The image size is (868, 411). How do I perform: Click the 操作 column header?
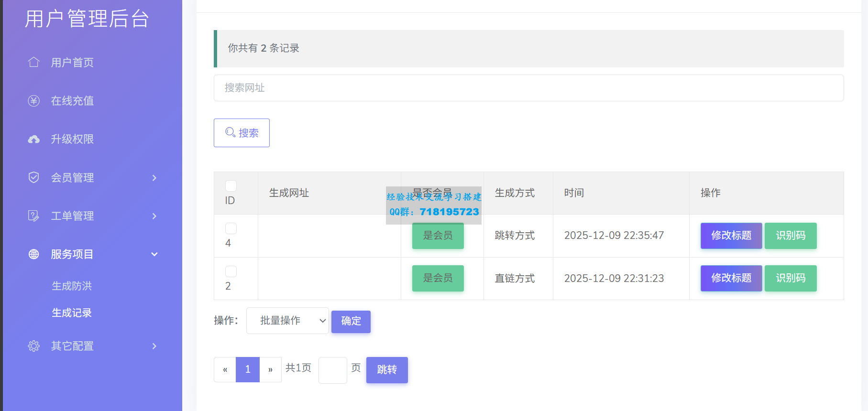tap(710, 193)
